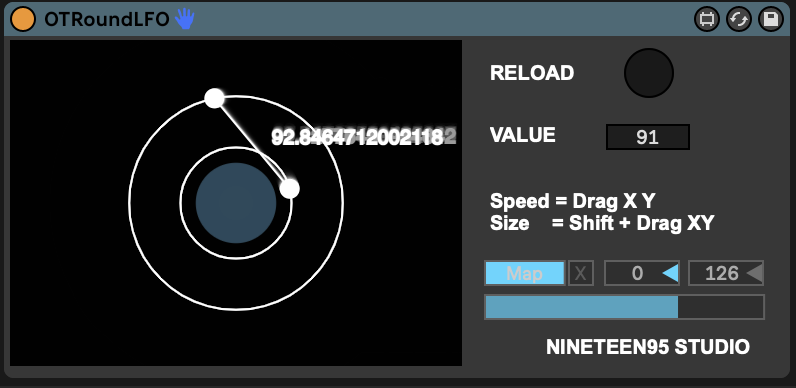Click the hot-swap preset arrows icon

pos(739,20)
